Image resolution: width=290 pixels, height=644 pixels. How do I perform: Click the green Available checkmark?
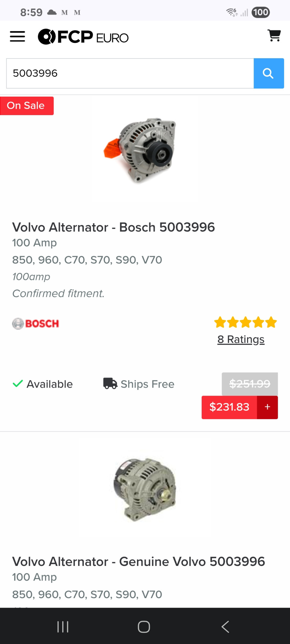tap(18, 383)
